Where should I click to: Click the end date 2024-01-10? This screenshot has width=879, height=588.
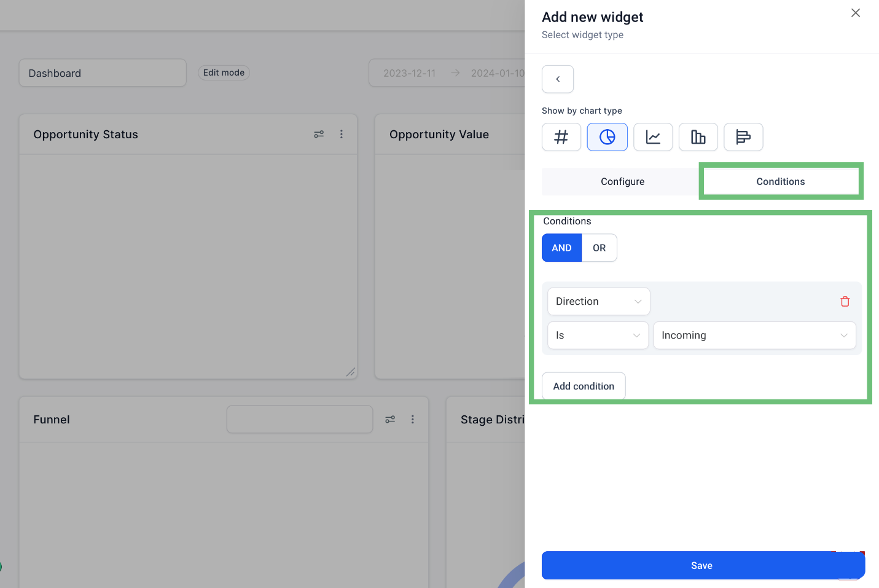pos(498,73)
